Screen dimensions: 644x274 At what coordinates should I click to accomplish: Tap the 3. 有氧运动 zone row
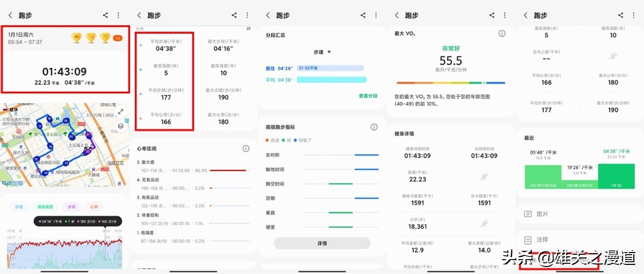[x=193, y=202]
